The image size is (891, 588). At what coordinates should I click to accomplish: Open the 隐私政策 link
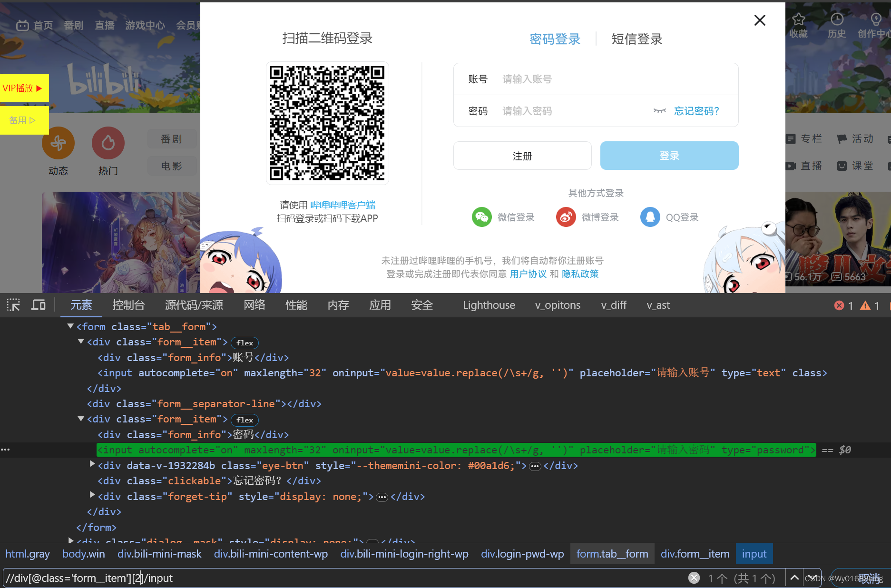pyautogui.click(x=580, y=274)
